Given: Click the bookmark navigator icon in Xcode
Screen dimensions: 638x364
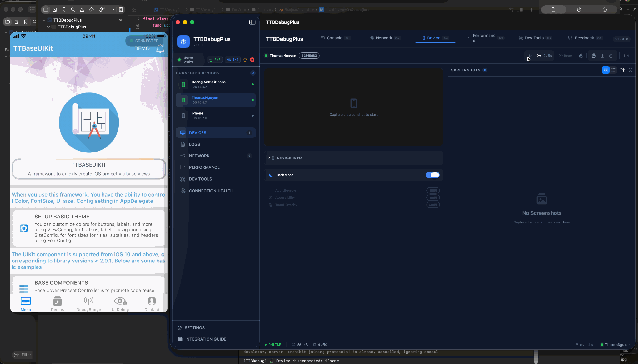Looking at the screenshot, I should 64,10.
